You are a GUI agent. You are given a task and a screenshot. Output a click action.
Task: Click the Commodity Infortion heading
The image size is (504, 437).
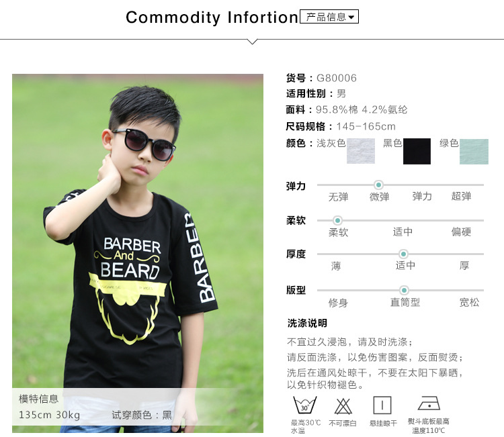(212, 17)
